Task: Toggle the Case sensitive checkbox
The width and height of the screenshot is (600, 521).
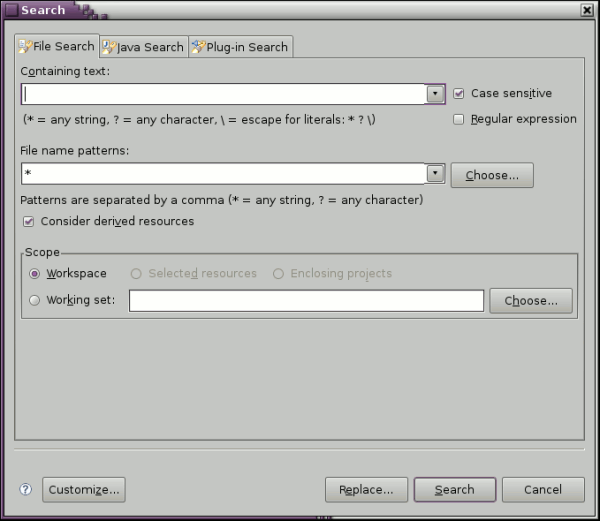Action: pyautogui.click(x=458, y=93)
